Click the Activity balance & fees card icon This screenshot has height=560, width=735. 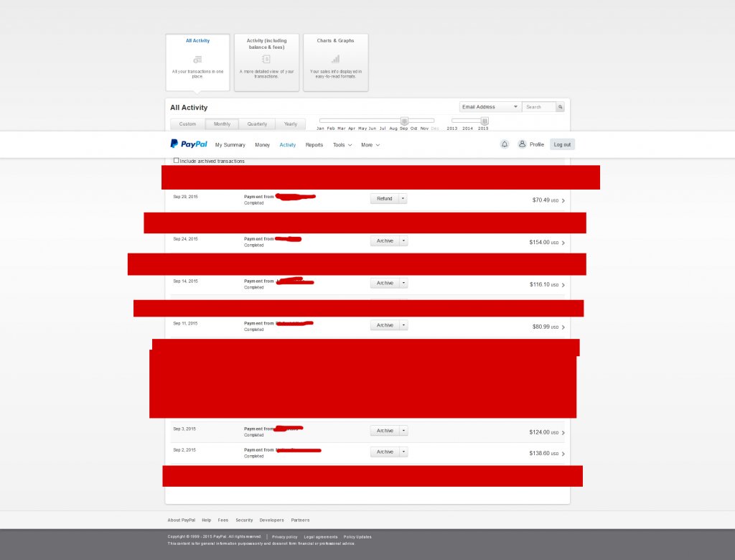pyautogui.click(x=266, y=59)
